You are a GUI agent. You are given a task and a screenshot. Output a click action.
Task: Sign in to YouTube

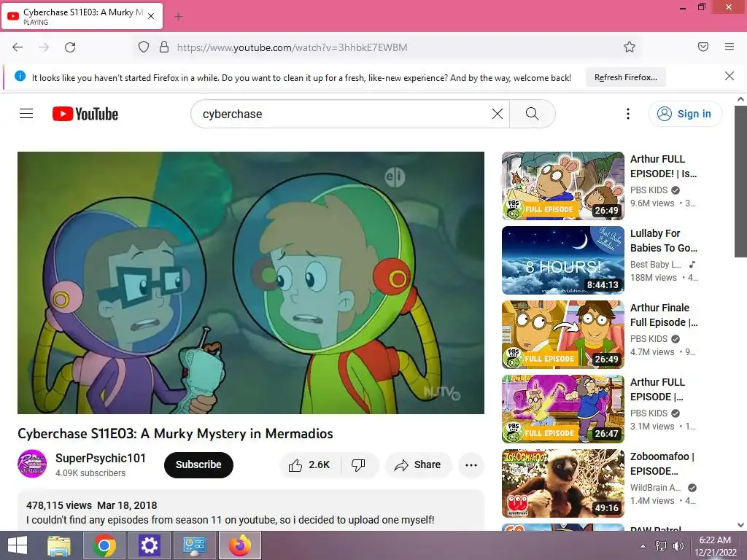(x=685, y=114)
